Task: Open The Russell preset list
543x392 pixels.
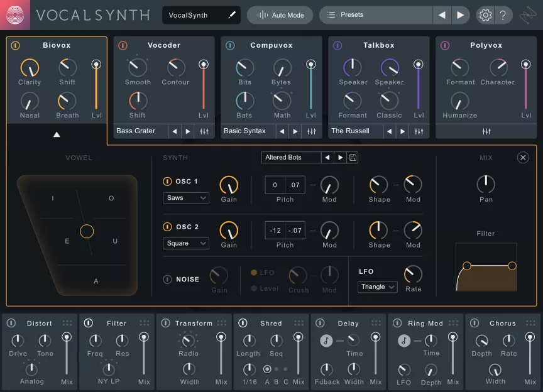Action: (356, 131)
